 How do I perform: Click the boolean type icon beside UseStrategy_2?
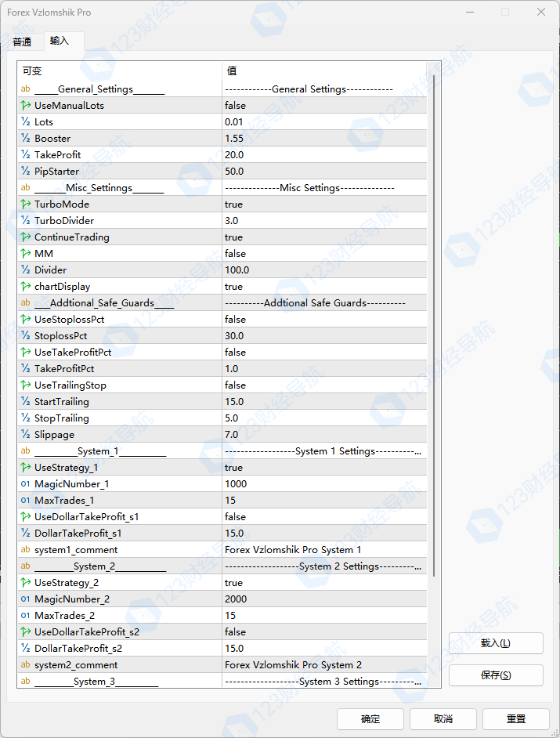[x=25, y=583]
